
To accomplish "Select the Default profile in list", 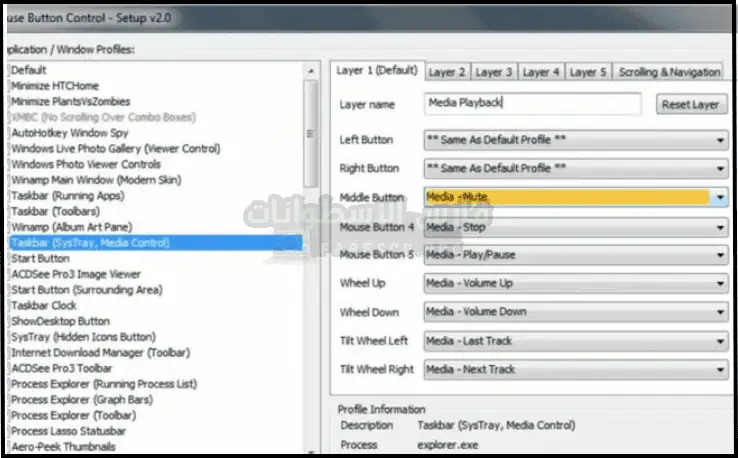I will 30,70.
